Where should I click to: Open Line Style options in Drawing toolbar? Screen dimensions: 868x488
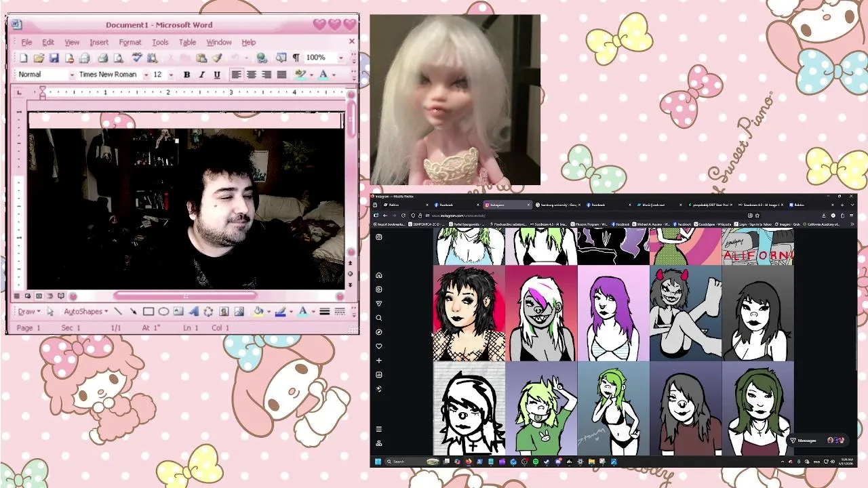325,312
